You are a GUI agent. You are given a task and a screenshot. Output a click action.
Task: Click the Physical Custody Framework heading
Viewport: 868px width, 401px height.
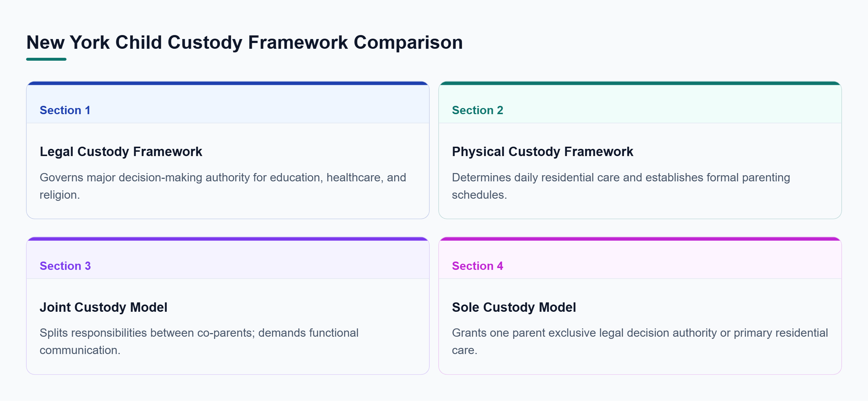tap(542, 152)
